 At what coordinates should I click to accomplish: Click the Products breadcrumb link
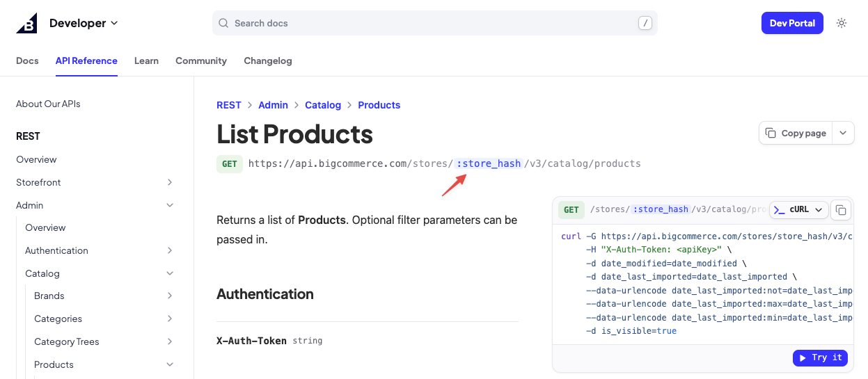tap(379, 105)
